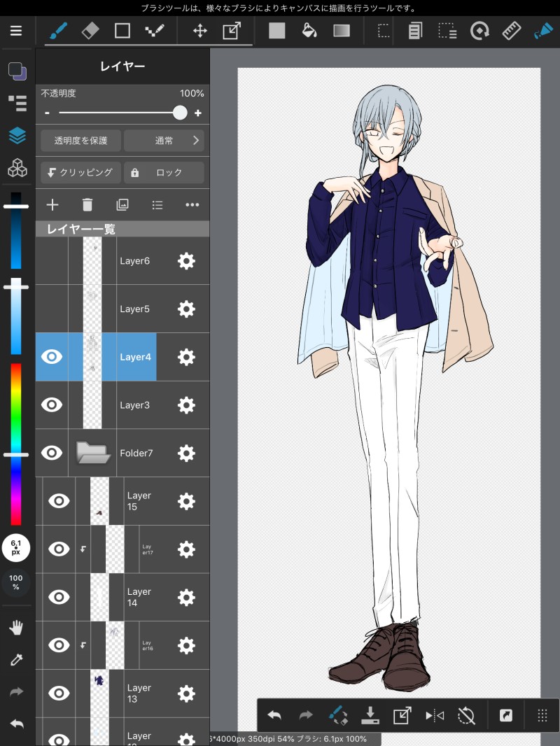The height and width of the screenshot is (746, 560).
Task: Open the document copy/paste tool icon
Action: click(415, 31)
